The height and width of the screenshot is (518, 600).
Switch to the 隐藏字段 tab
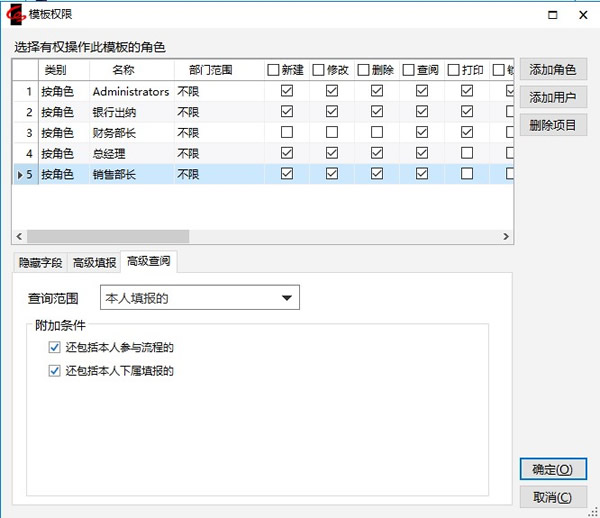40,263
